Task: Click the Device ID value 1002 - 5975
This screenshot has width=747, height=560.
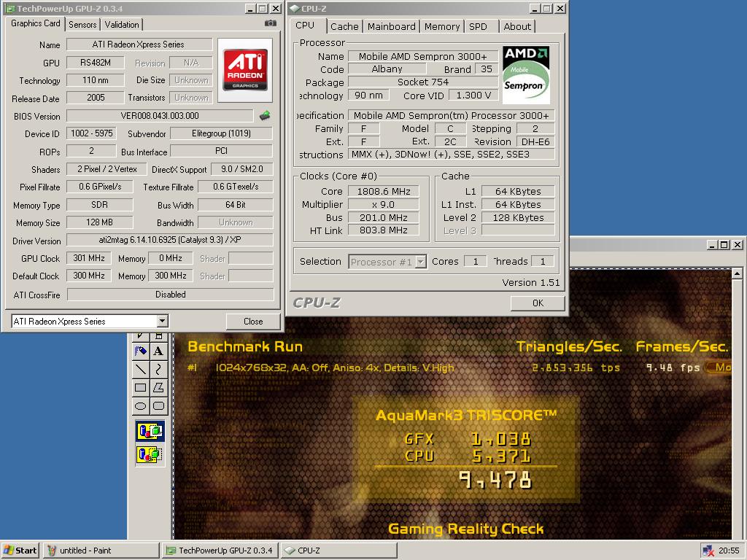Action: tap(91, 133)
